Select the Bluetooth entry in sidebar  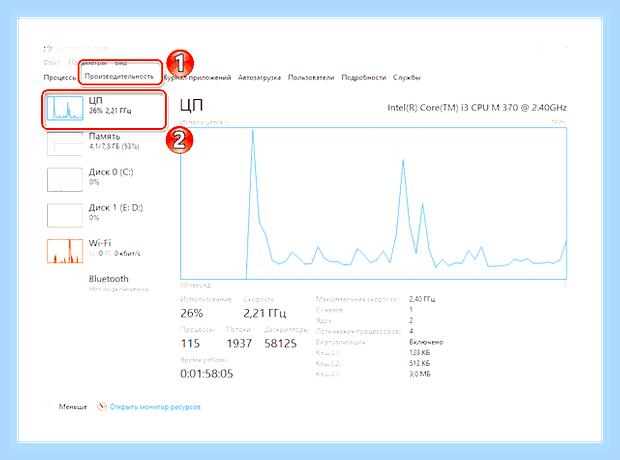pyautogui.click(x=108, y=279)
